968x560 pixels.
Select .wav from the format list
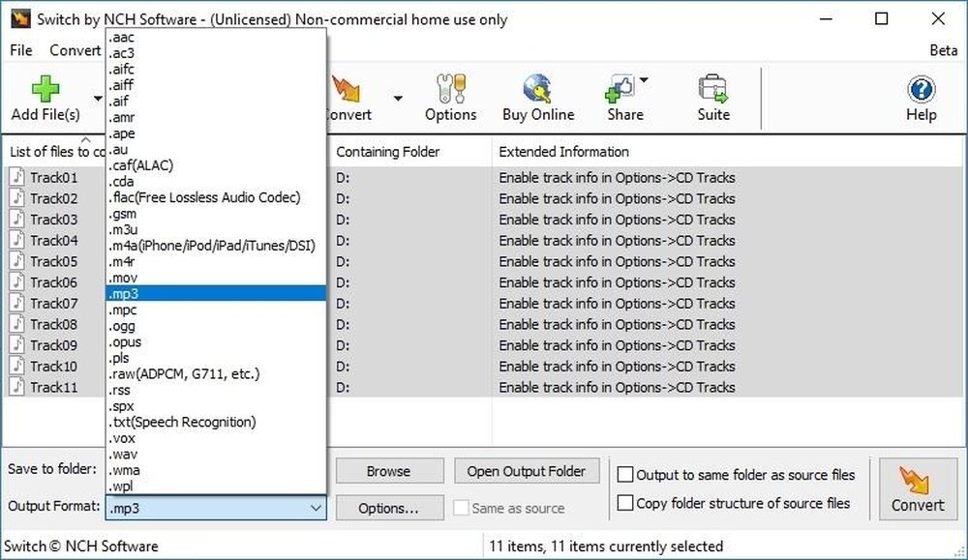[x=123, y=454]
